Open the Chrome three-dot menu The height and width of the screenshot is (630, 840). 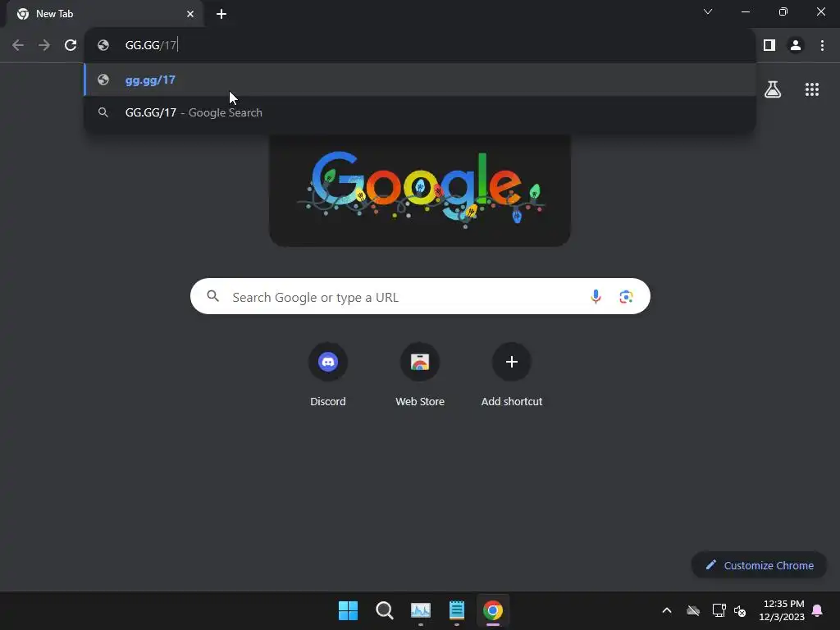point(822,46)
